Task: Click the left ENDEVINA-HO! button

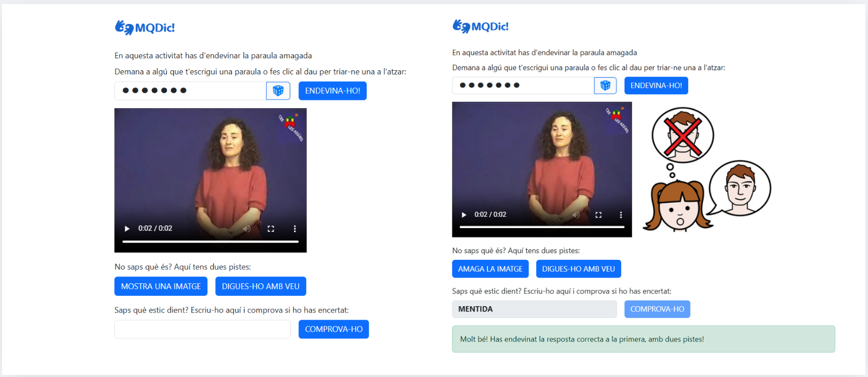Action: (332, 91)
